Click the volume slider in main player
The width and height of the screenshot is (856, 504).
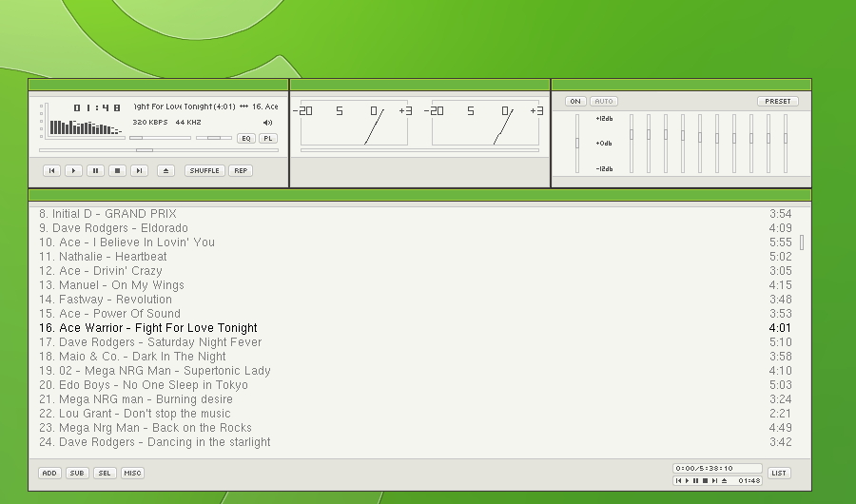tap(160, 138)
